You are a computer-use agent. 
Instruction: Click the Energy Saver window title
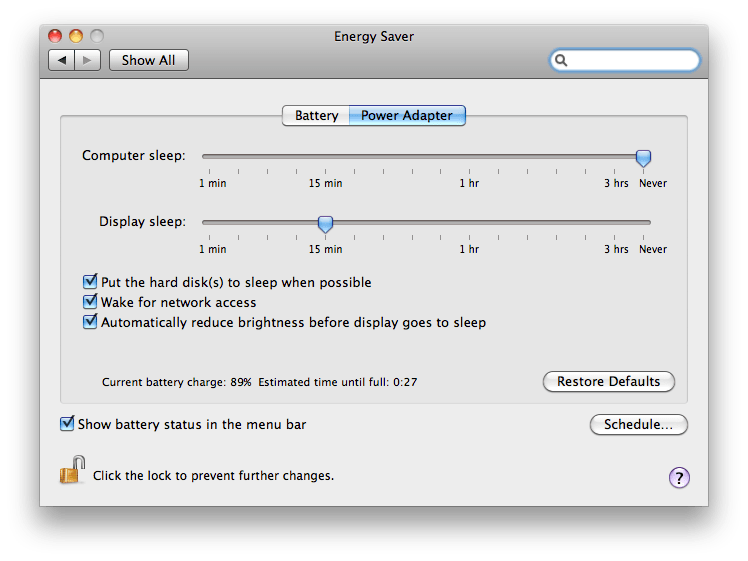click(374, 36)
